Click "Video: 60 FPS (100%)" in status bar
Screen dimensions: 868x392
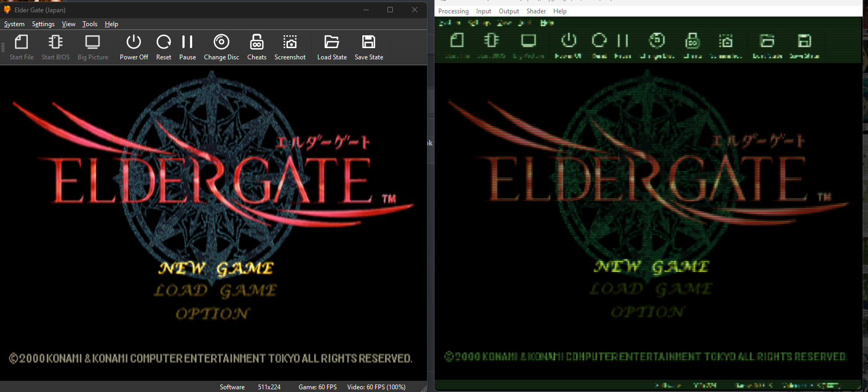click(376, 387)
